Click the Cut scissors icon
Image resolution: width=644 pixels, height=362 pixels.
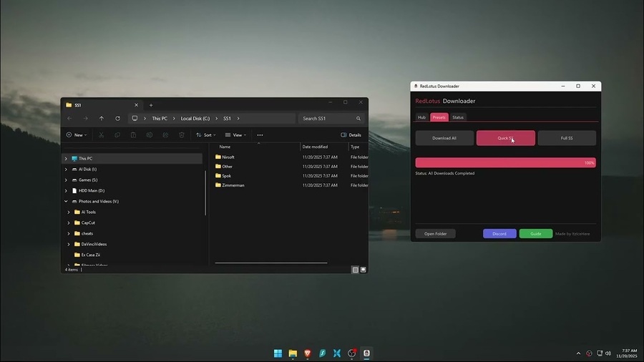click(102, 135)
